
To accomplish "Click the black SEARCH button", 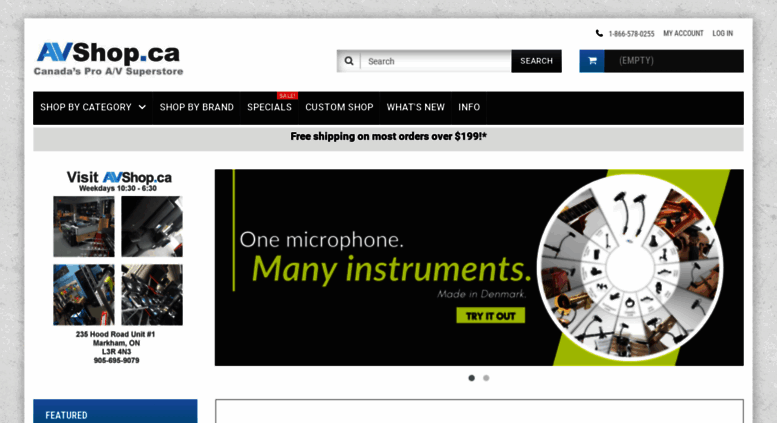I will click(537, 61).
